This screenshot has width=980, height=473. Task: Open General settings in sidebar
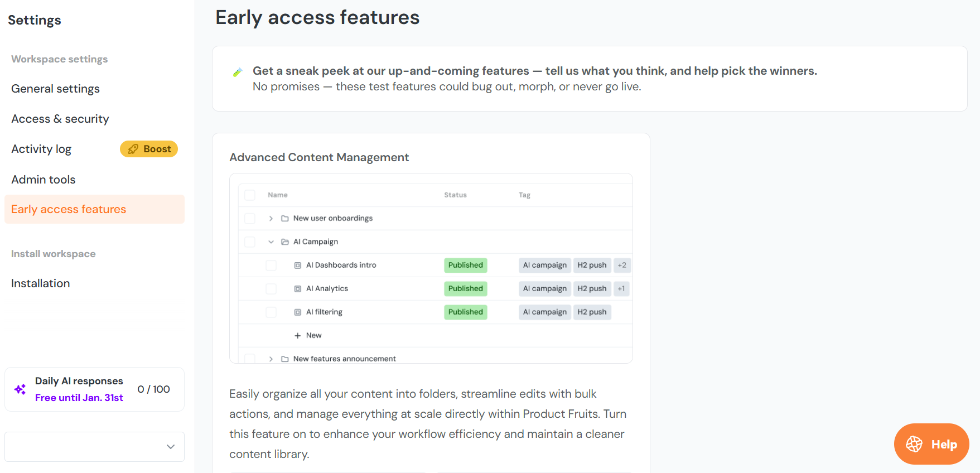(x=55, y=89)
